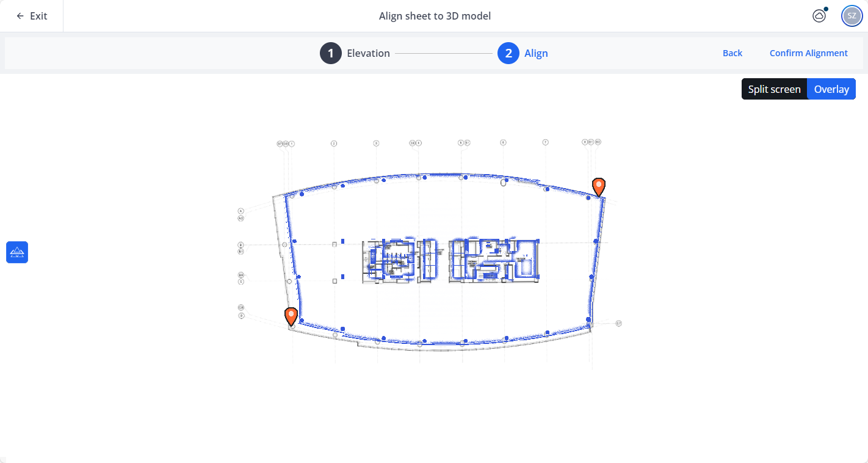Screen dimensions: 868x463
Task: Go to the Elevation step
Action: [368, 53]
